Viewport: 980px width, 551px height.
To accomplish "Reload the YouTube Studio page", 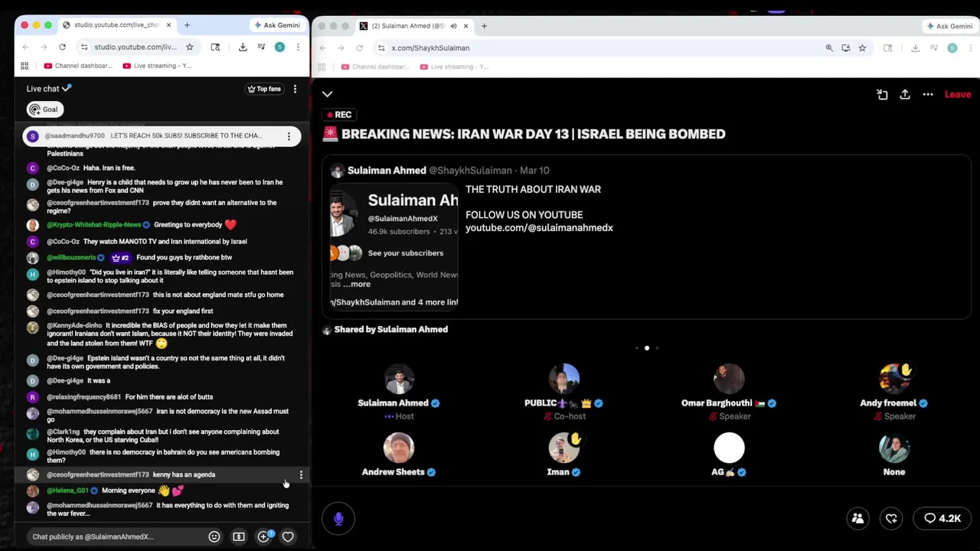I will 62,47.
